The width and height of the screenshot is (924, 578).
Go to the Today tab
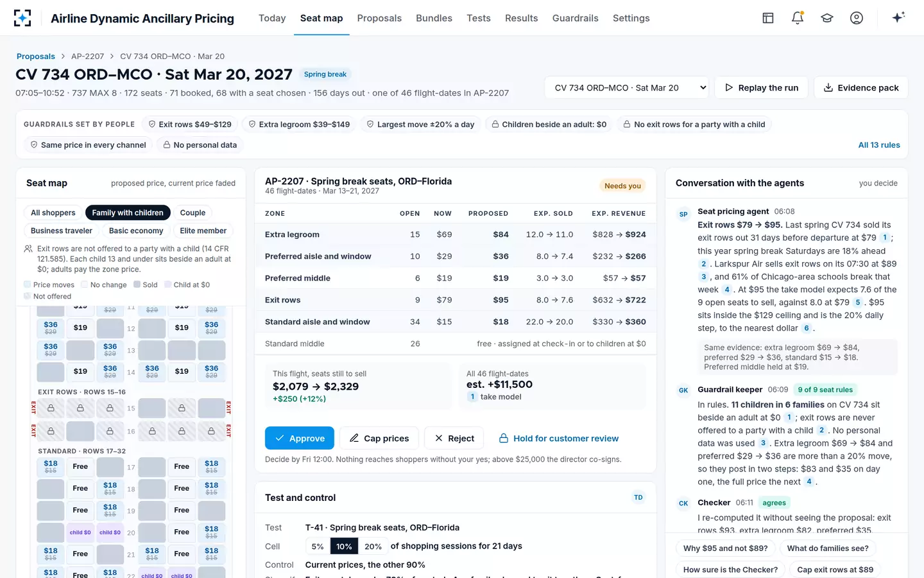(272, 18)
